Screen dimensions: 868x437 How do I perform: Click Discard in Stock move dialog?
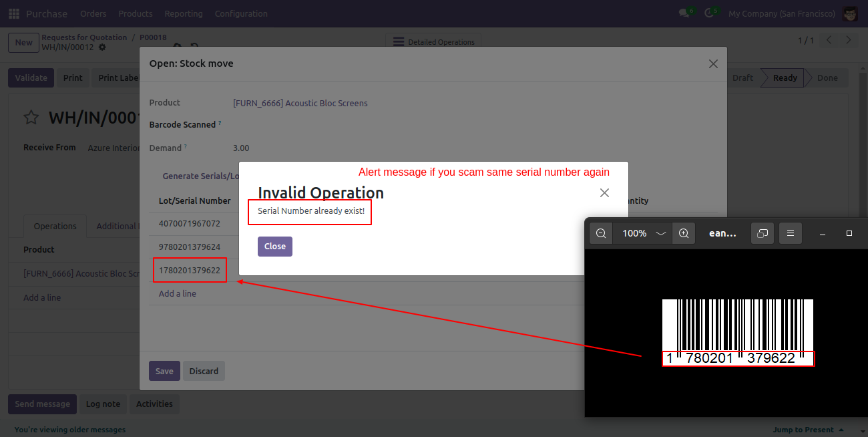(204, 371)
